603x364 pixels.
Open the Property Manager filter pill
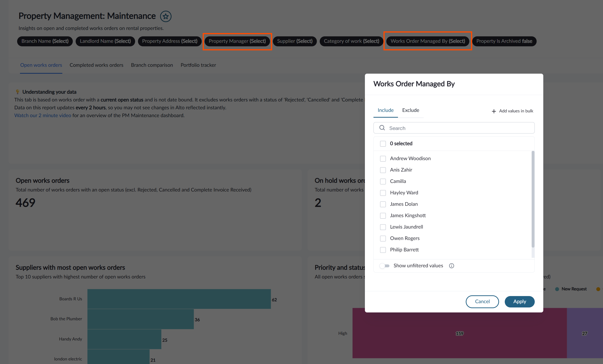(237, 41)
